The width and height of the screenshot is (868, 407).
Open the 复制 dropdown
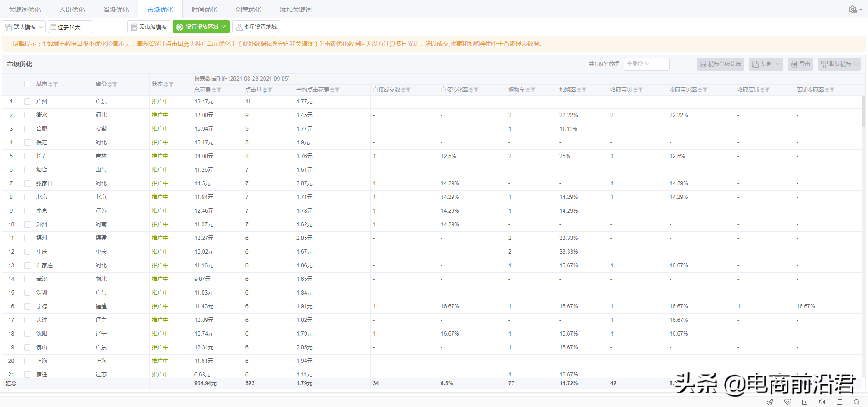point(766,64)
